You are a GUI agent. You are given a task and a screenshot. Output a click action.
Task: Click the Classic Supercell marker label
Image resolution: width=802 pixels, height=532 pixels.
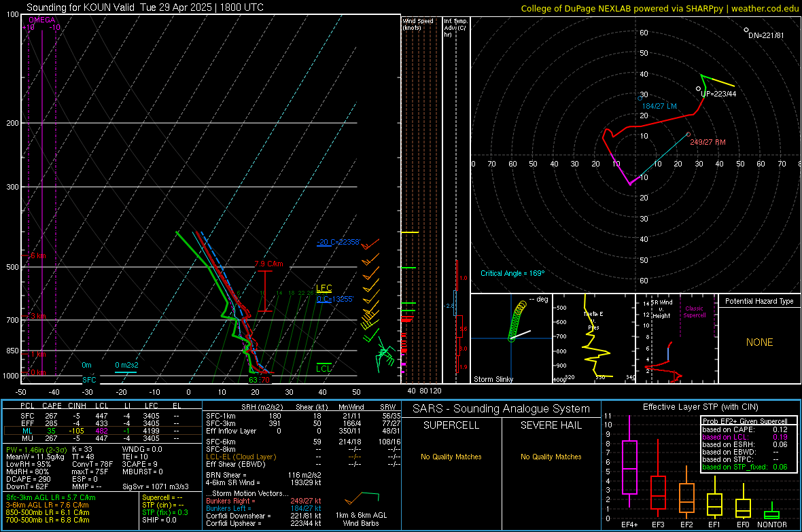pyautogui.click(x=694, y=312)
